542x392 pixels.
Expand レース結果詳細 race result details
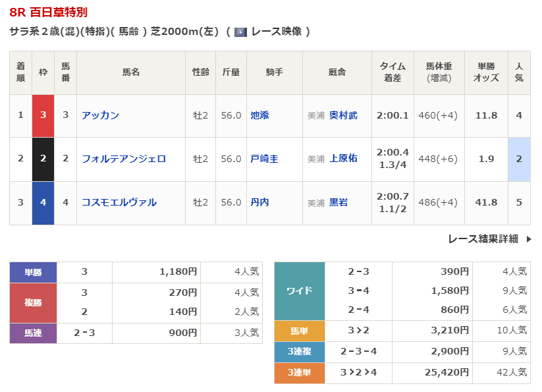(483, 239)
